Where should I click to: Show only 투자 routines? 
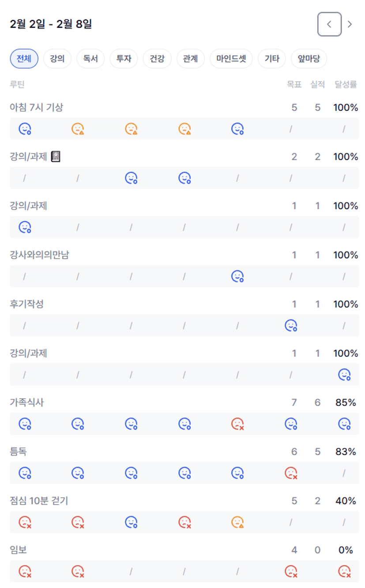(124, 59)
